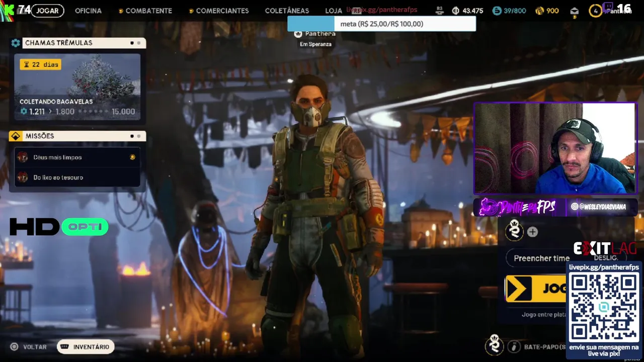Select the Céus mais limpos mission
Screen dimensions: 644x362
coord(77,157)
